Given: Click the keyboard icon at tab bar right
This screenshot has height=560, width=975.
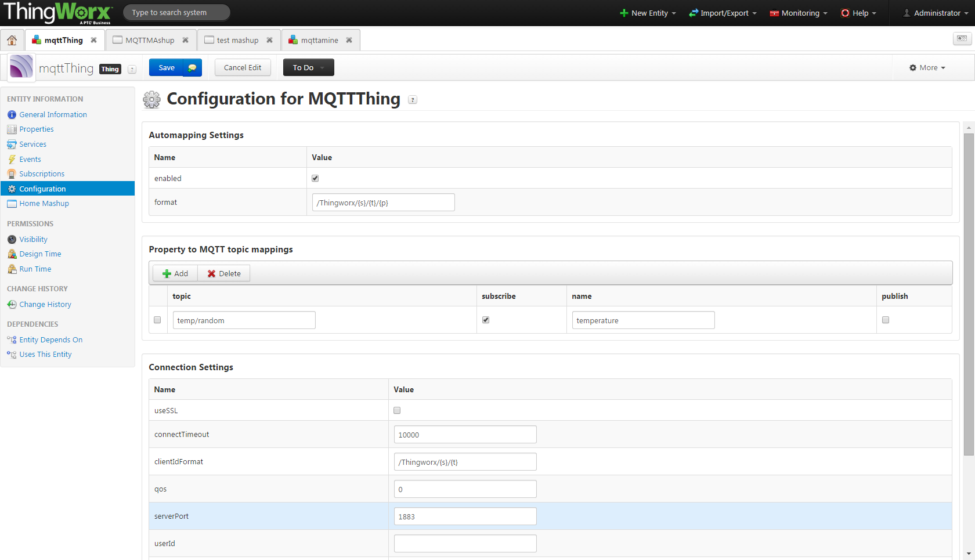Looking at the screenshot, I should pyautogui.click(x=962, y=38).
